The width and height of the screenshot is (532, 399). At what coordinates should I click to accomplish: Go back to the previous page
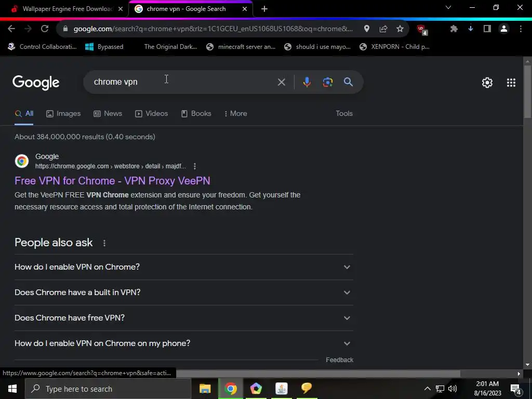11,29
